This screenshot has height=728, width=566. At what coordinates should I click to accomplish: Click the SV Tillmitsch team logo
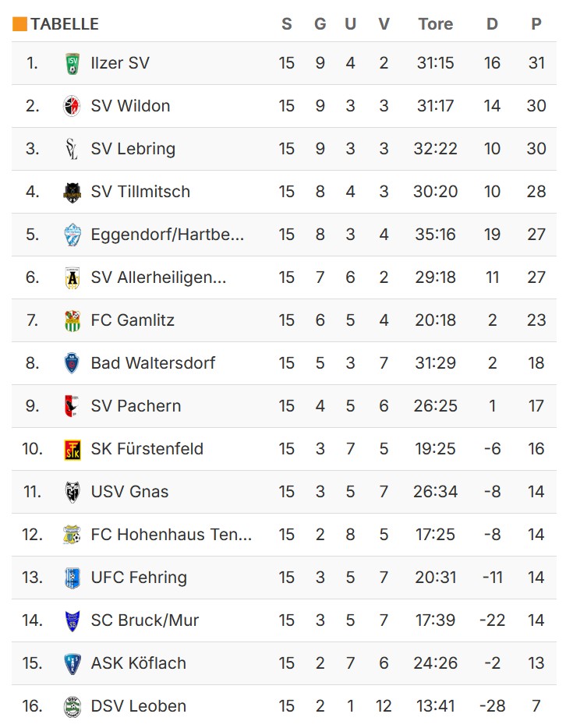click(72, 192)
